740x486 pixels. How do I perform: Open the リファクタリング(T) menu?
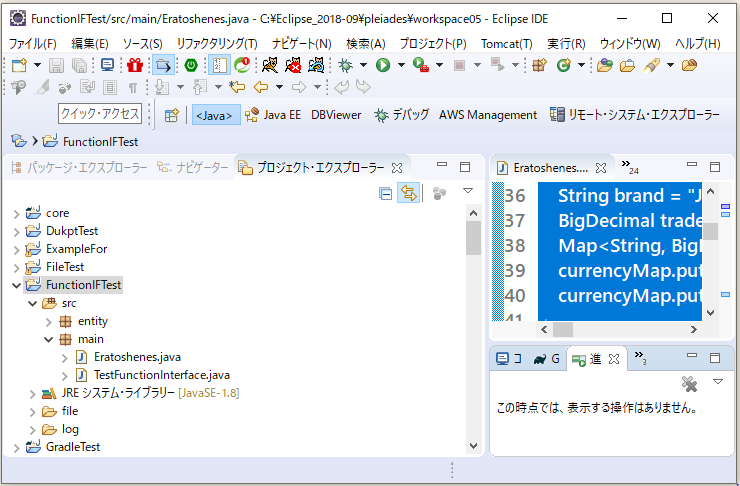coord(217,44)
